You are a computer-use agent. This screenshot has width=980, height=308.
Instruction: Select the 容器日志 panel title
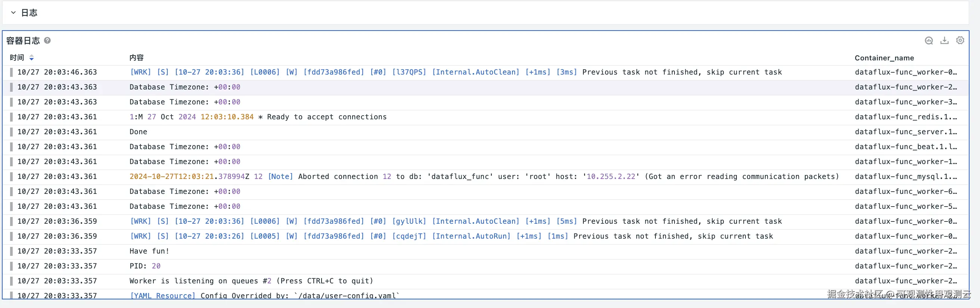pyautogui.click(x=23, y=41)
